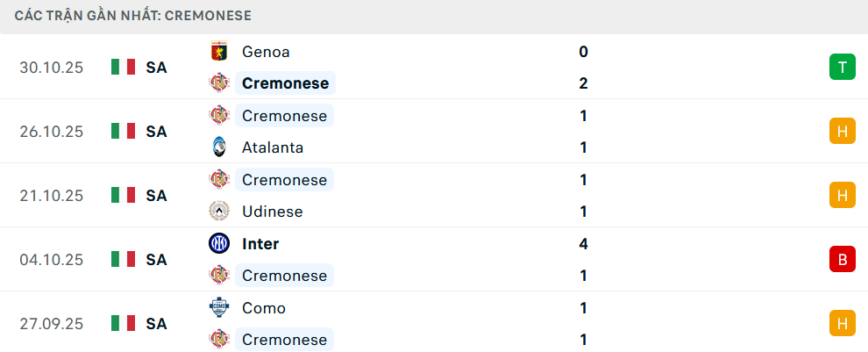Click the H draw badge for the Atalanta match
868x352 pixels.
[842, 132]
